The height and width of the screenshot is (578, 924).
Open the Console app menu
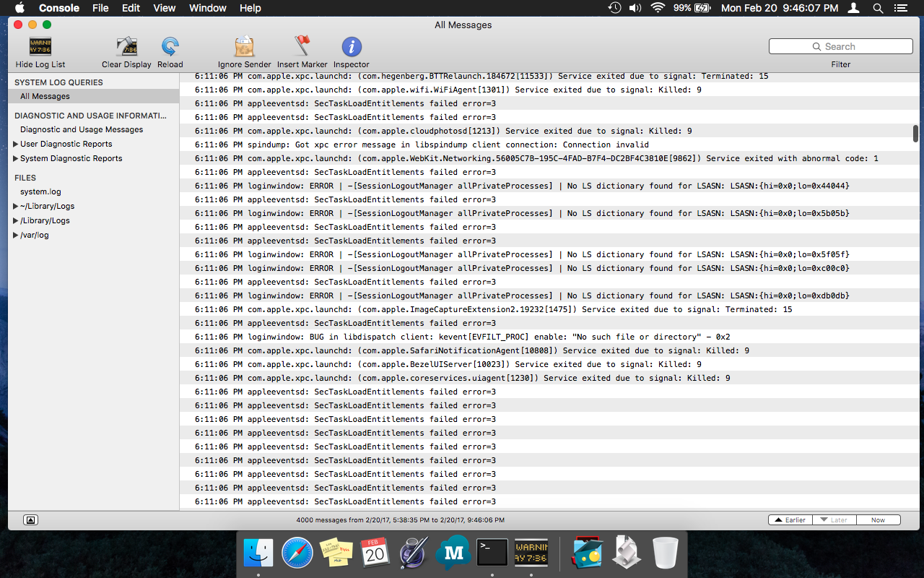point(59,8)
